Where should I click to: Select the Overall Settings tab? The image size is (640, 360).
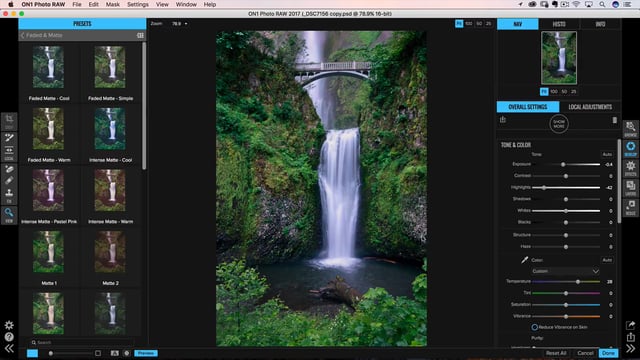click(528, 107)
